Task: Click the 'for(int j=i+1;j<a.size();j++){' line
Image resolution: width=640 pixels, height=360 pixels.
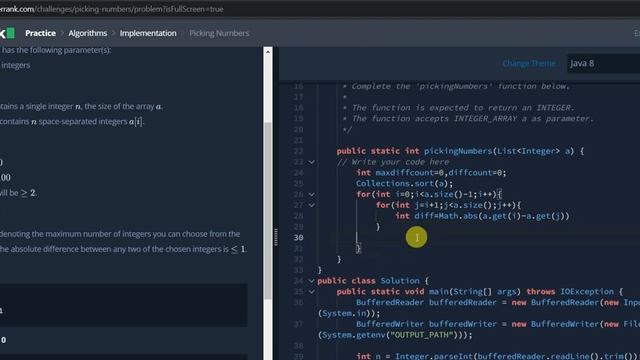Action: pyautogui.click(x=448, y=205)
